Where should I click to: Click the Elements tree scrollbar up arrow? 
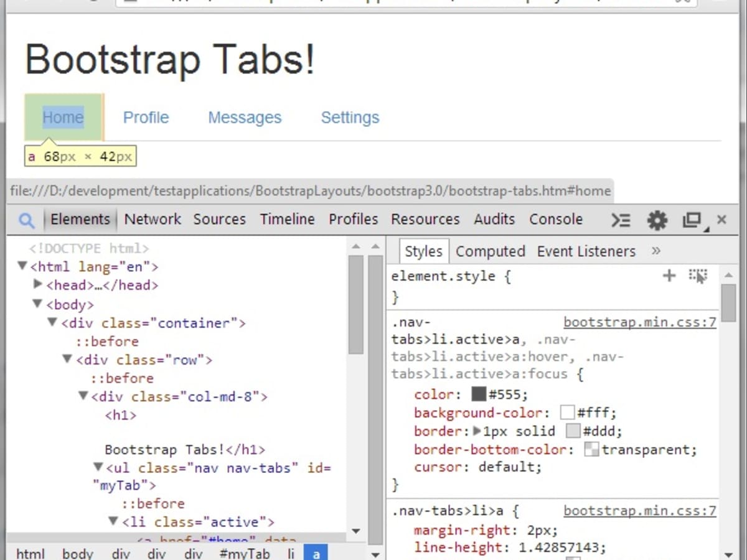click(x=356, y=247)
